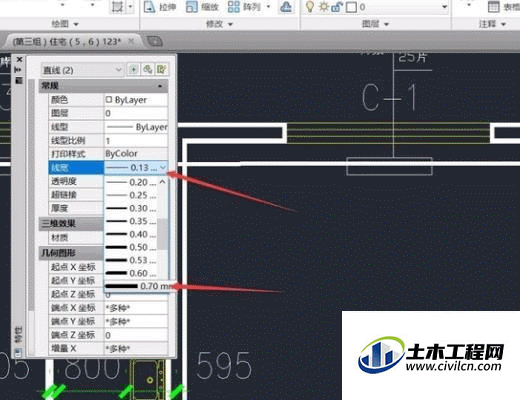Switch to the 住宅 (5、6) 123 drawing tab
The height and width of the screenshot is (400, 520).
[67, 42]
